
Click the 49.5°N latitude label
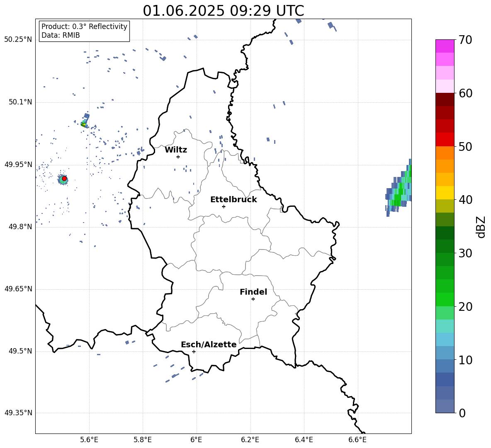[20, 351]
